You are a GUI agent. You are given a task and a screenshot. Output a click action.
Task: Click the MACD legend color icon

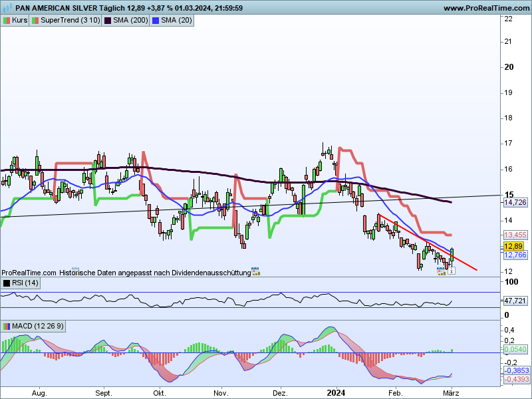pyautogui.click(x=7, y=327)
